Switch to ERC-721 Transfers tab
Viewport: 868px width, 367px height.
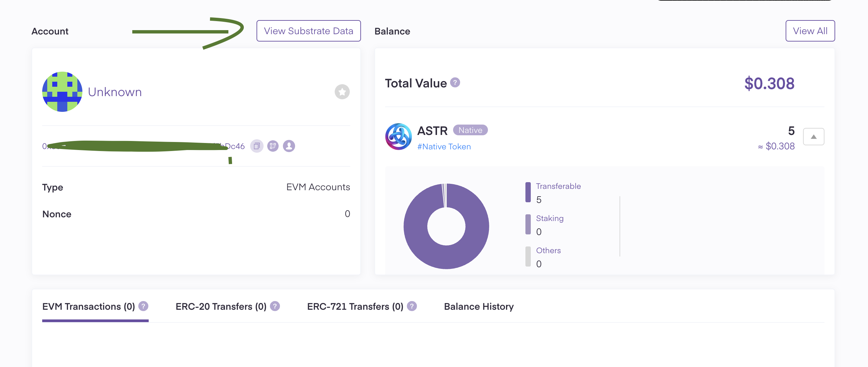tap(355, 306)
